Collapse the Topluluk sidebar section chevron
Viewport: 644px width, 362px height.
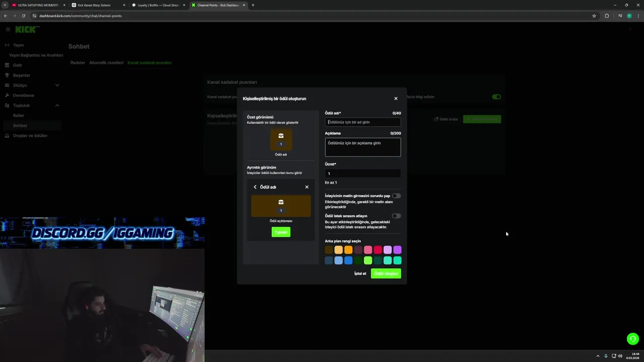click(57, 106)
